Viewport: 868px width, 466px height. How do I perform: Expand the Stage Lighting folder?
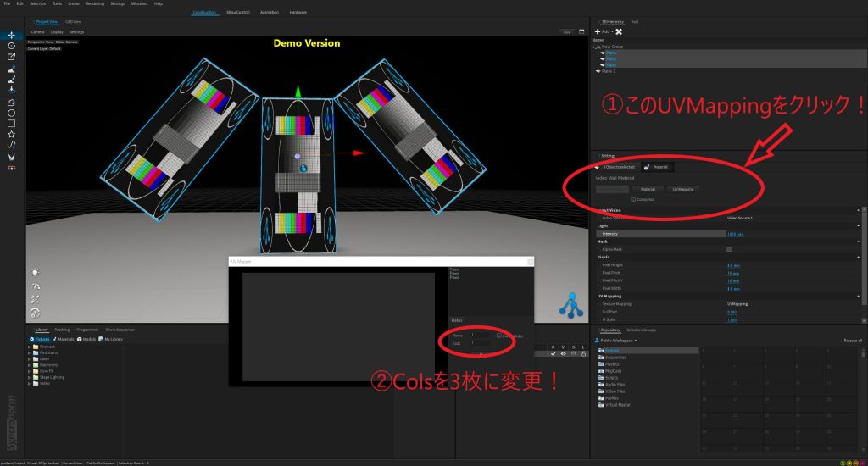tap(30, 377)
